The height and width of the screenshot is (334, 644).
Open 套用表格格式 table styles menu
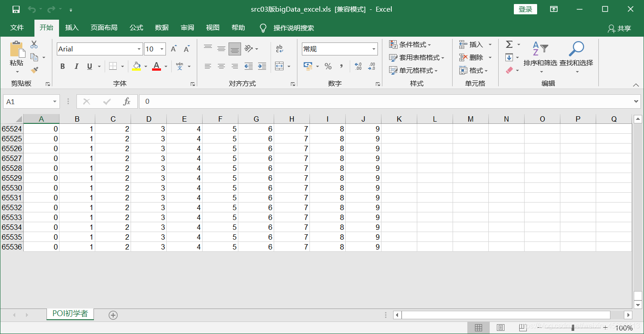coord(417,58)
